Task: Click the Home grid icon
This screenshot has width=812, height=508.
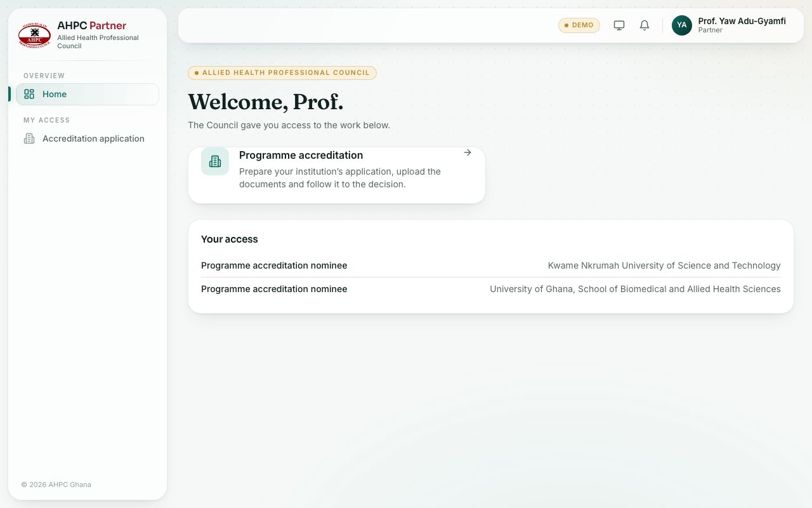Action: 29,94
